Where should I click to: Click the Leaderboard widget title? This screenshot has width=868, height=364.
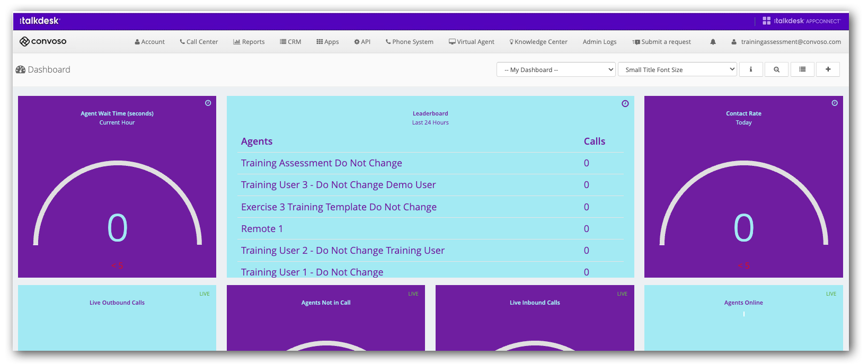click(430, 113)
